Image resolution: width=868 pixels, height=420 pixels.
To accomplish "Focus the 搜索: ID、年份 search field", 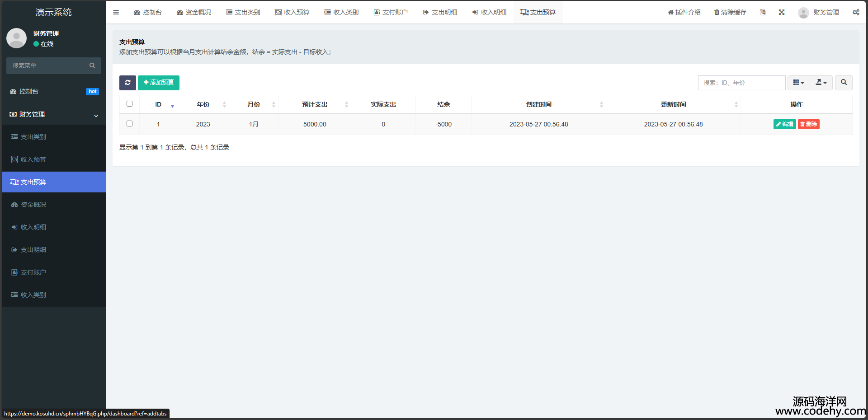I will point(741,83).
